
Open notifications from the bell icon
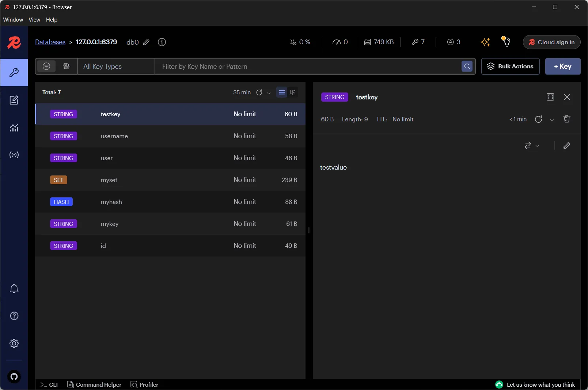click(14, 289)
